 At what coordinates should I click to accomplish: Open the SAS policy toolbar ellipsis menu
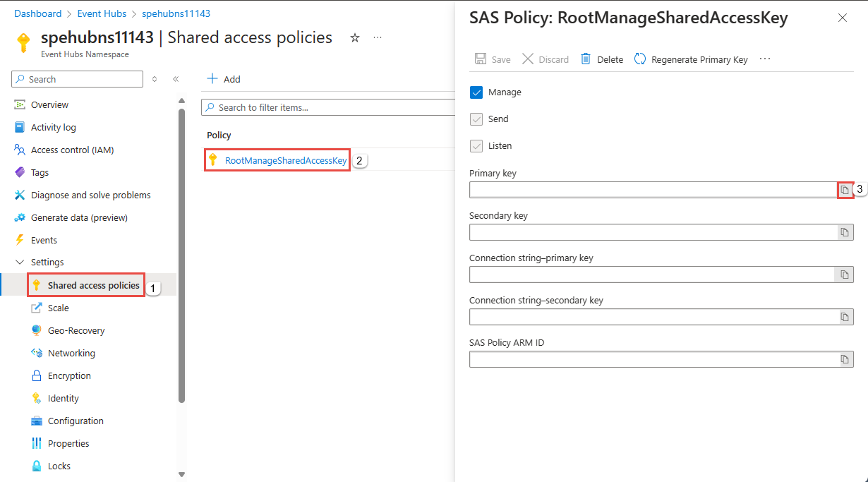pyautogui.click(x=765, y=59)
